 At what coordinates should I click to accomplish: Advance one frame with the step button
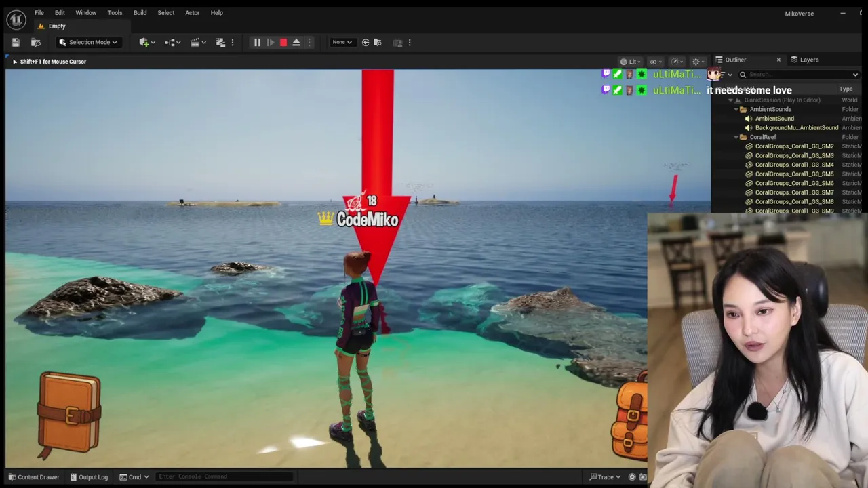(270, 43)
